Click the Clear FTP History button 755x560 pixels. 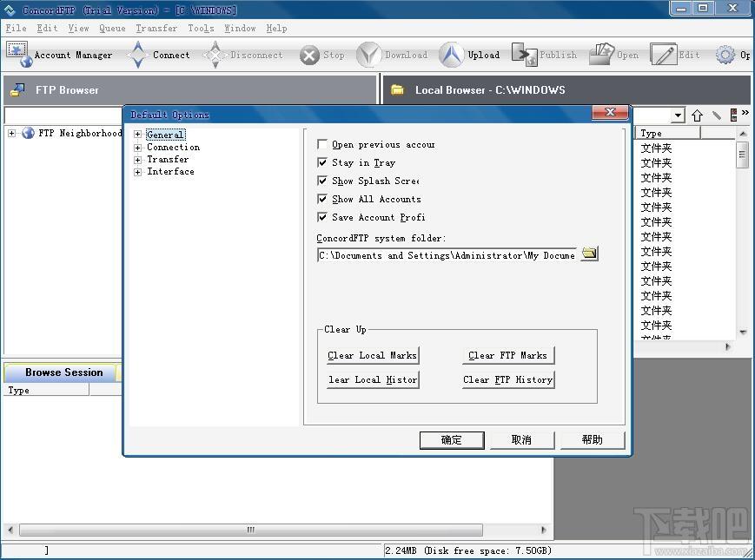click(507, 379)
